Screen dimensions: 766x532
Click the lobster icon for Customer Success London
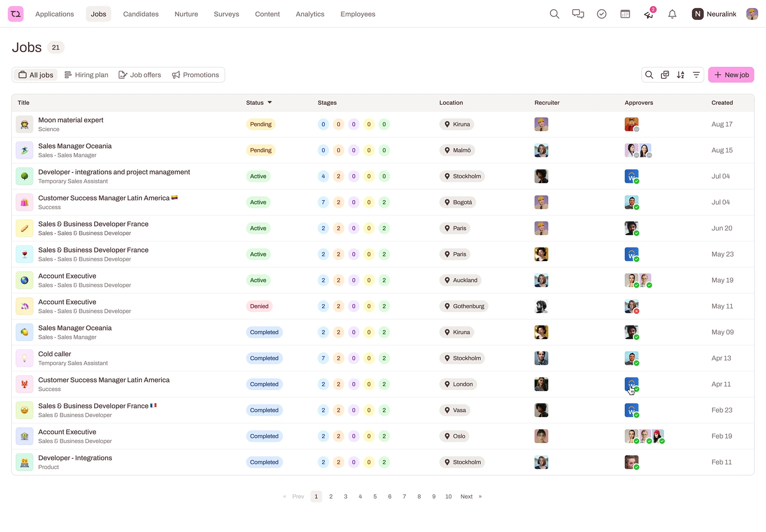(x=25, y=384)
